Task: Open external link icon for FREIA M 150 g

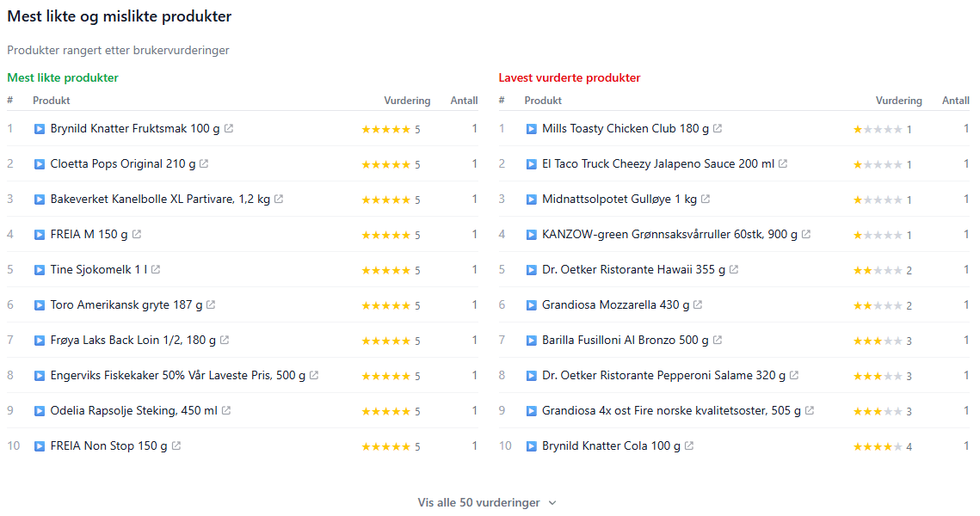Action: 137,234
